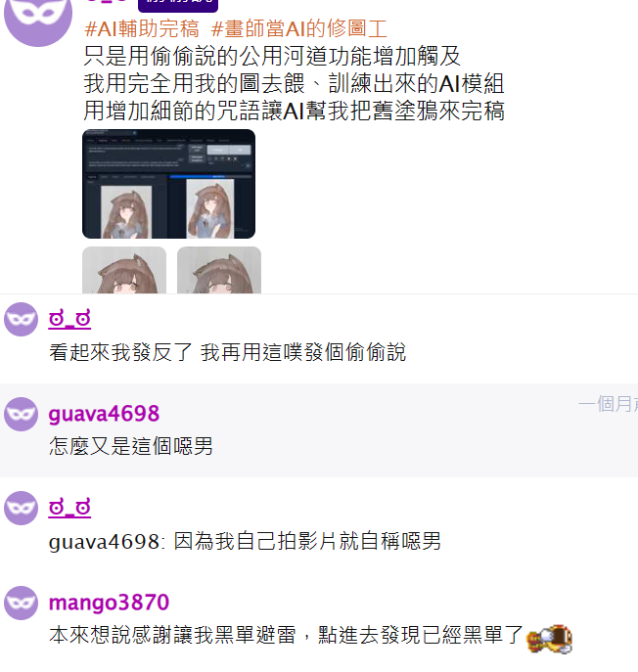The width and height of the screenshot is (638, 672).
Task: Click the emoticon ending mango3870's comment
Action: click(x=549, y=639)
